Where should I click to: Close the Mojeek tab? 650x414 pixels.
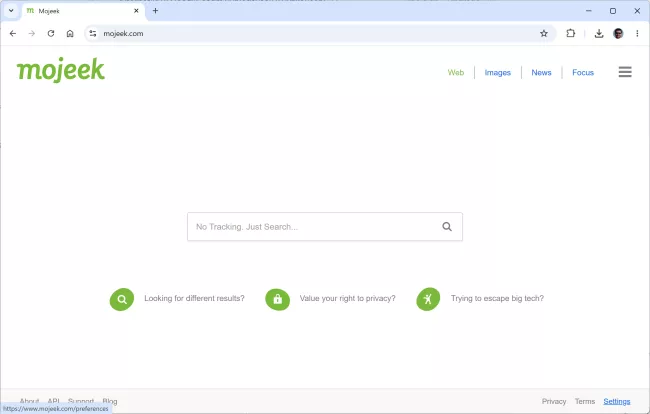[x=136, y=11]
